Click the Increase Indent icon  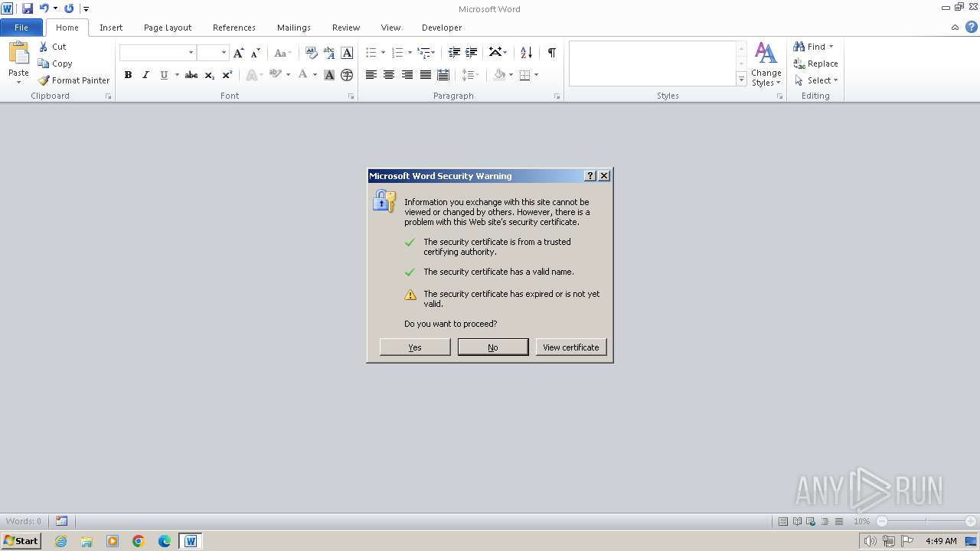(x=472, y=53)
